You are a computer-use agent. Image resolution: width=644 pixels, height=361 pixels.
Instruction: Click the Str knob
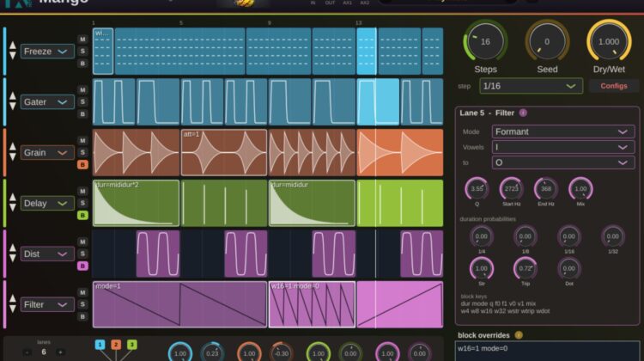pos(482,268)
